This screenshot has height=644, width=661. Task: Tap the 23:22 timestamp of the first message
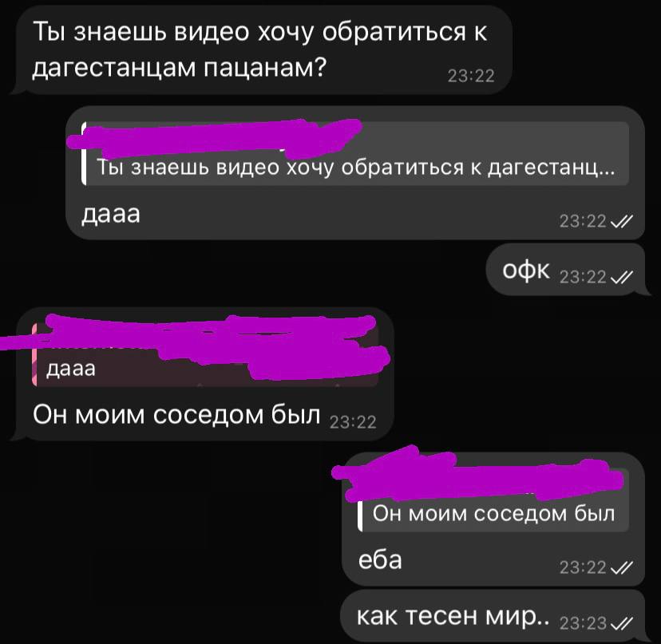[471, 76]
